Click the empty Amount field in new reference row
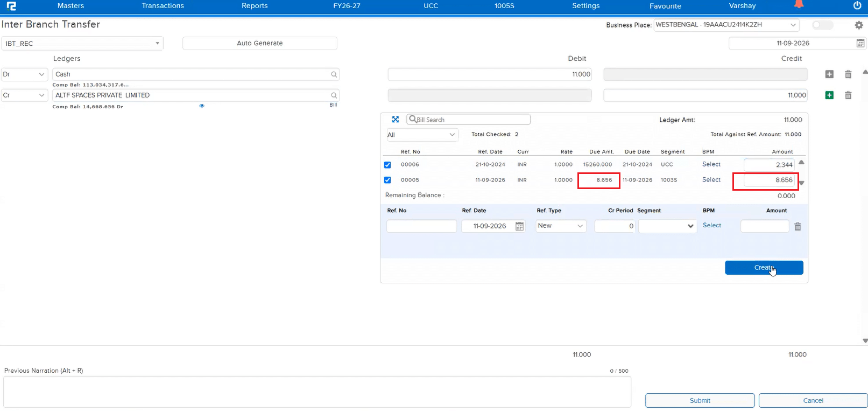This screenshot has height=411, width=868. click(x=765, y=226)
